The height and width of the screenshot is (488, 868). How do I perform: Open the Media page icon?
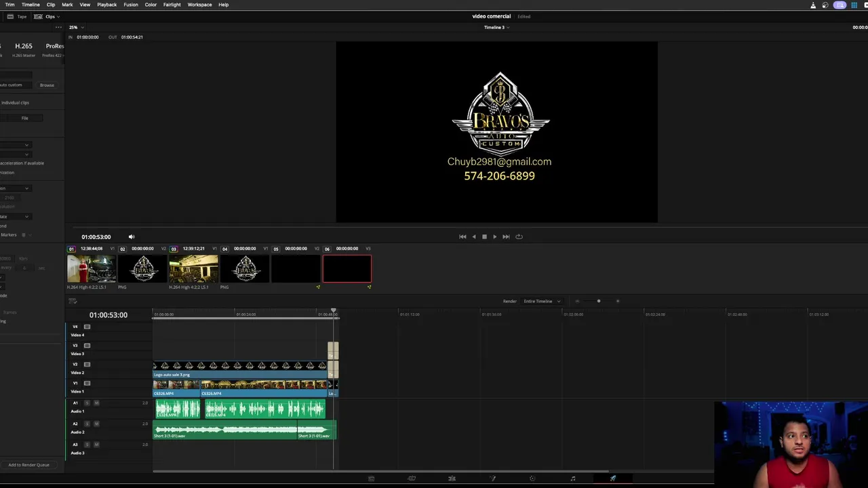[371, 479]
